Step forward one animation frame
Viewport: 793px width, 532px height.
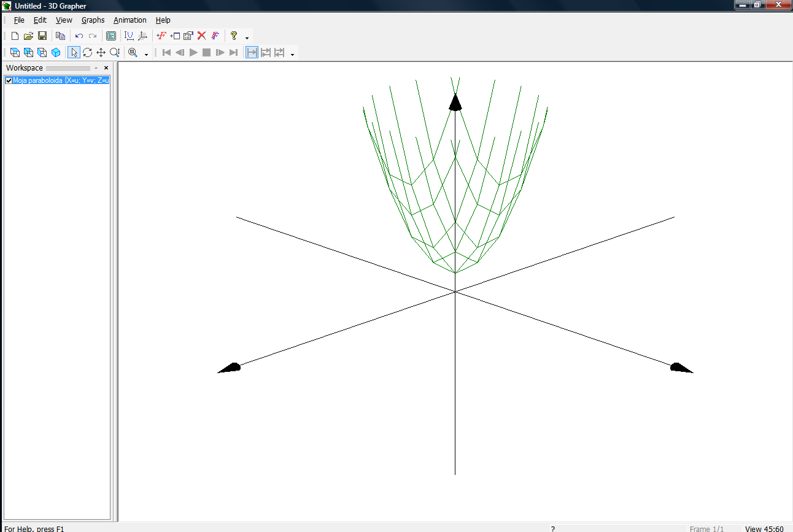[x=220, y=53]
